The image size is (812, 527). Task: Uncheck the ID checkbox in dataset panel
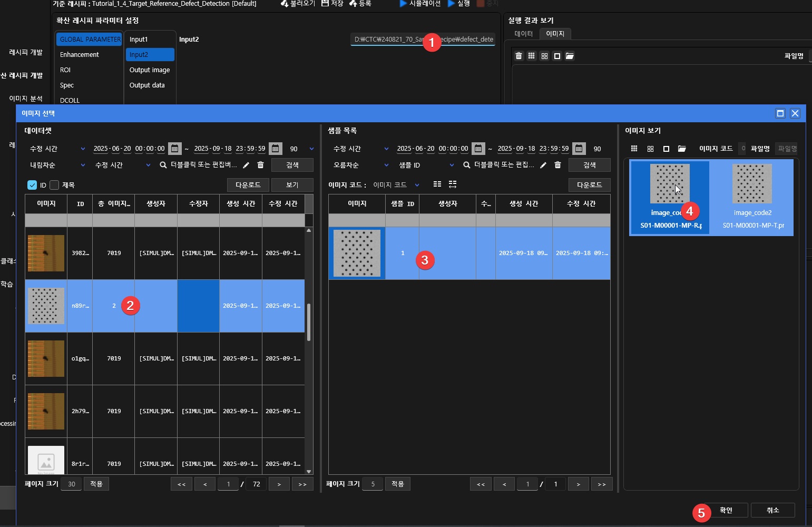[32, 185]
